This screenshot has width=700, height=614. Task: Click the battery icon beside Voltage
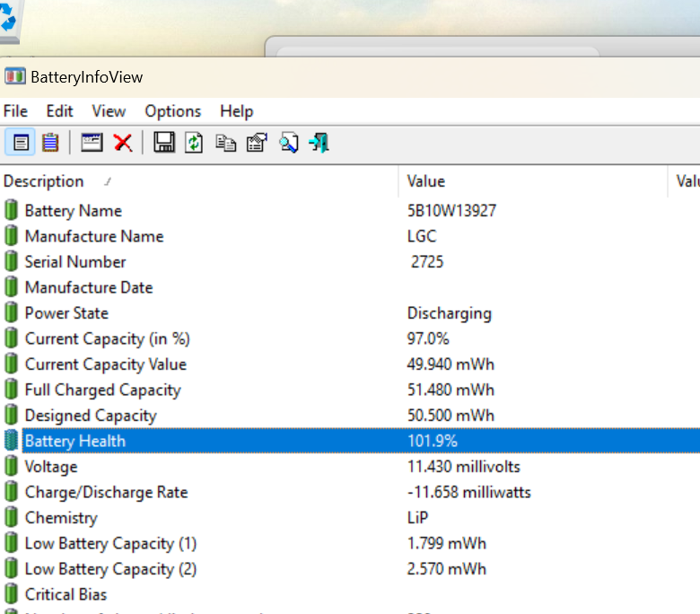click(x=11, y=466)
